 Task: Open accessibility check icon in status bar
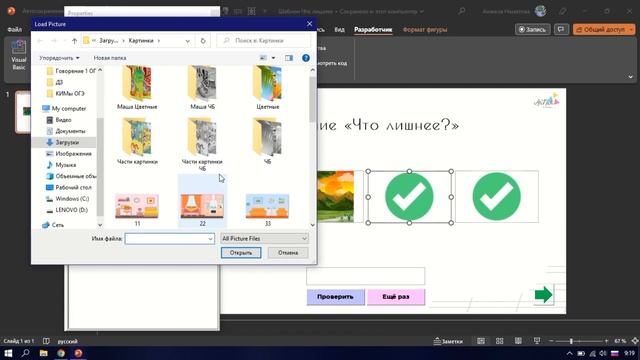(46, 341)
